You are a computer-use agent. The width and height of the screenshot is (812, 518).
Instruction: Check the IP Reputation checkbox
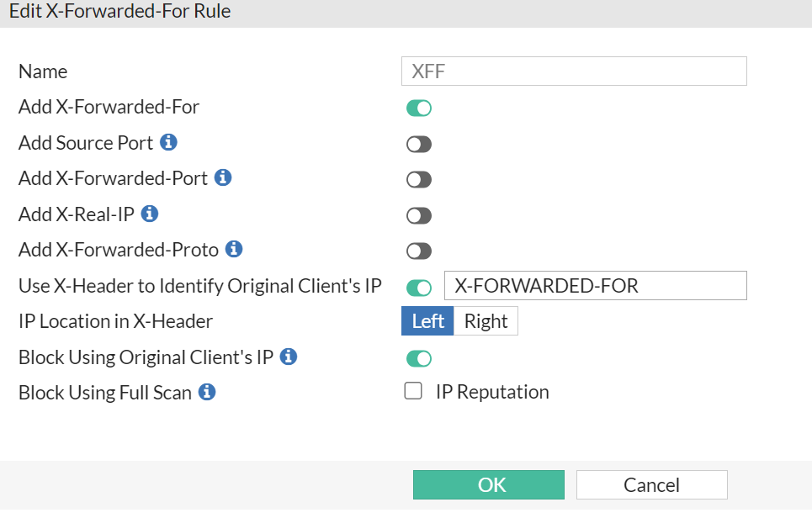point(413,391)
